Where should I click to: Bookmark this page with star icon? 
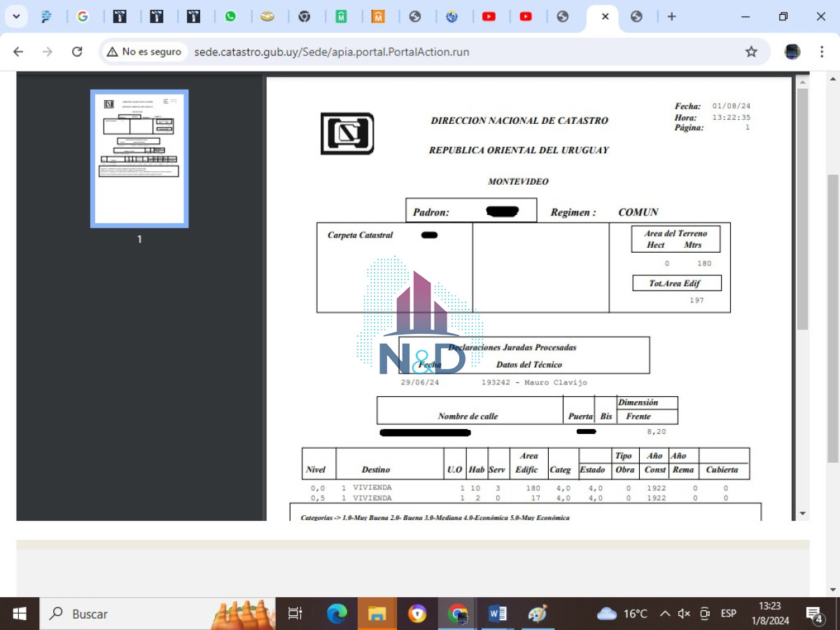tap(751, 52)
